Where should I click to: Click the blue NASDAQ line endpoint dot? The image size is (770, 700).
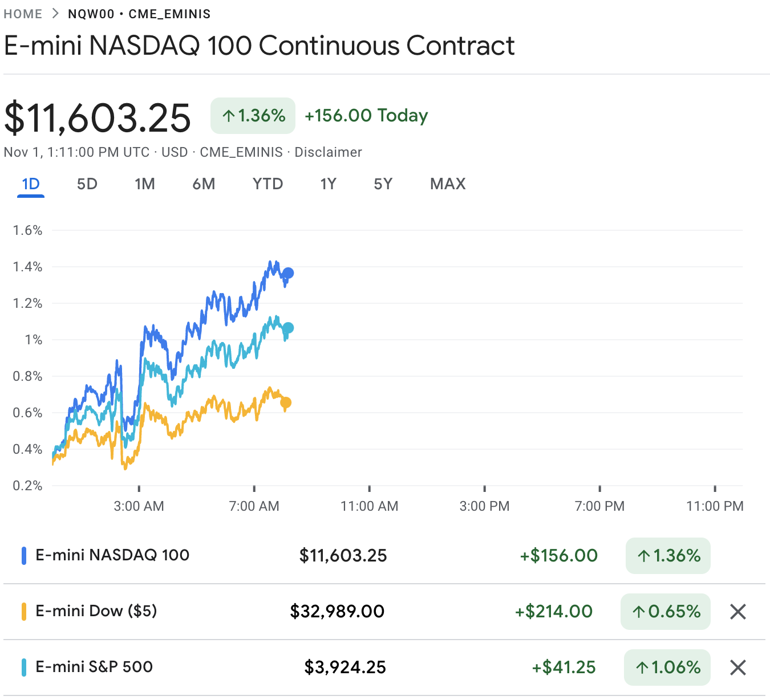coord(289,273)
